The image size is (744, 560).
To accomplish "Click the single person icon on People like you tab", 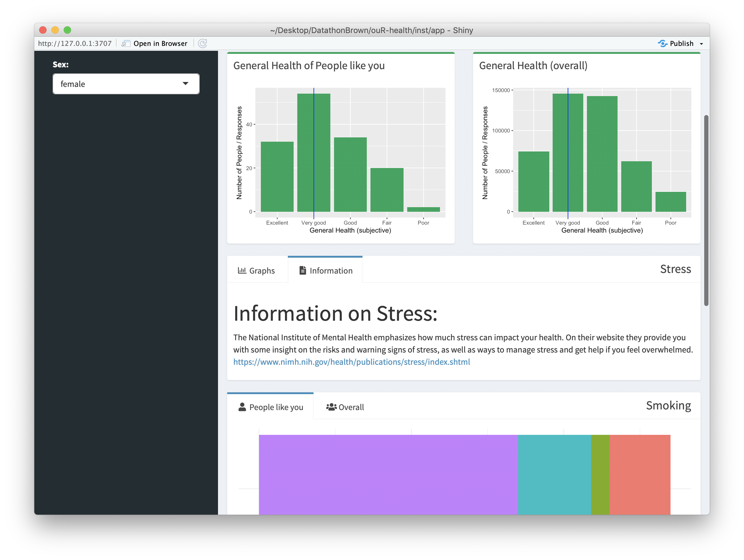I will (x=242, y=407).
